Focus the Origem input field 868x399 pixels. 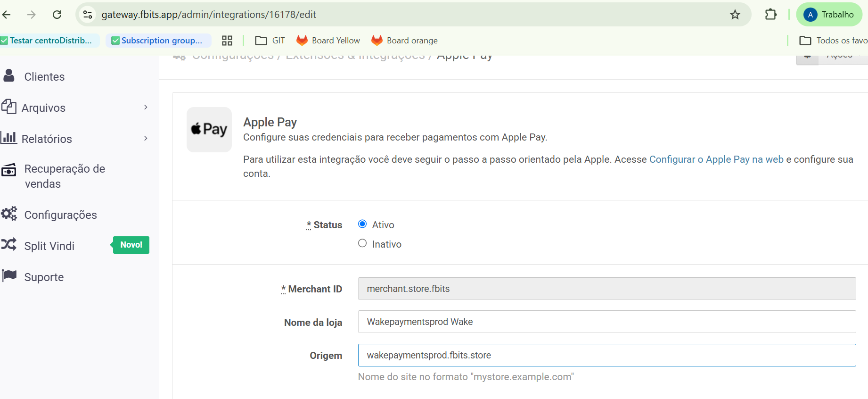click(607, 355)
